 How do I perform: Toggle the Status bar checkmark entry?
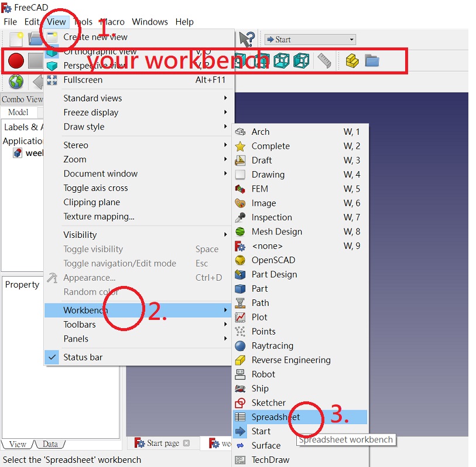point(138,357)
